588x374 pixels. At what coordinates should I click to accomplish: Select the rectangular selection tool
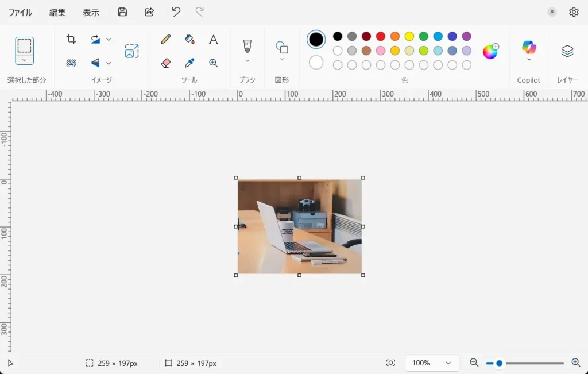point(24,46)
